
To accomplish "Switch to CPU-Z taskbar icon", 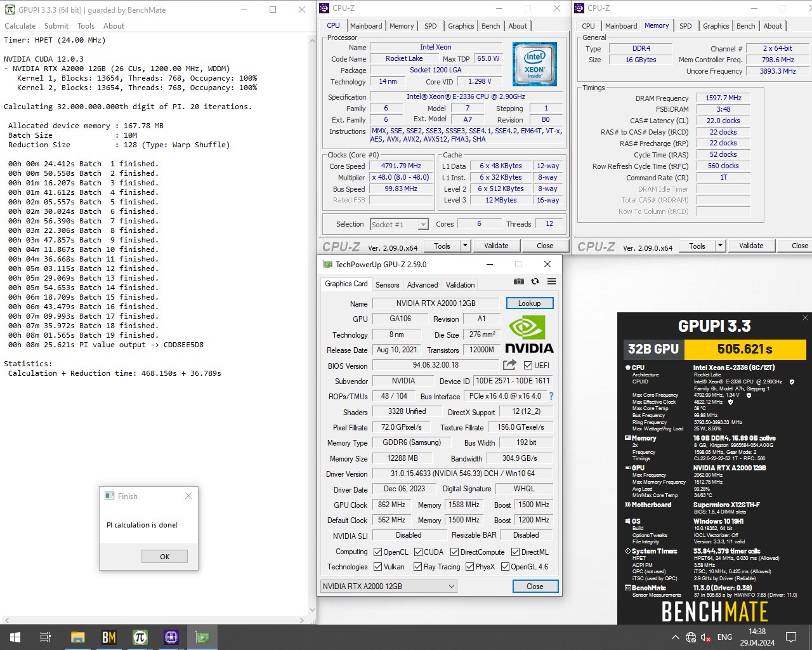I will (x=171, y=637).
